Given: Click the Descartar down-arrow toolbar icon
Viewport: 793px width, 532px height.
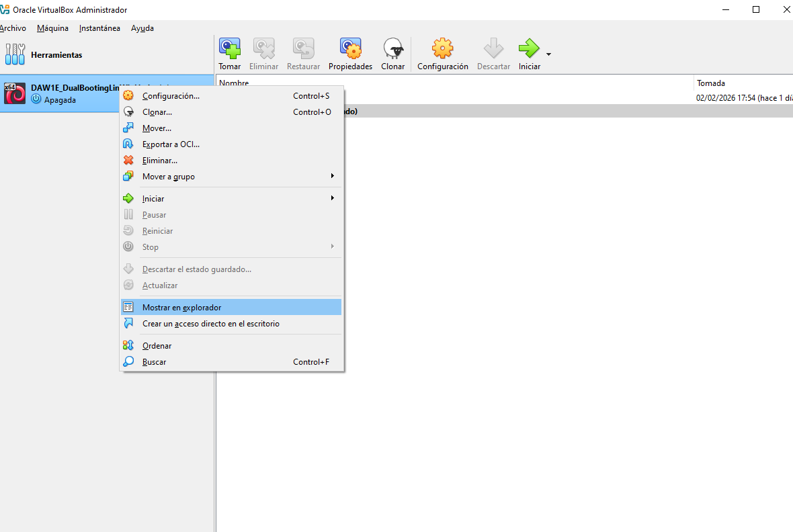Looking at the screenshot, I should click(x=493, y=48).
